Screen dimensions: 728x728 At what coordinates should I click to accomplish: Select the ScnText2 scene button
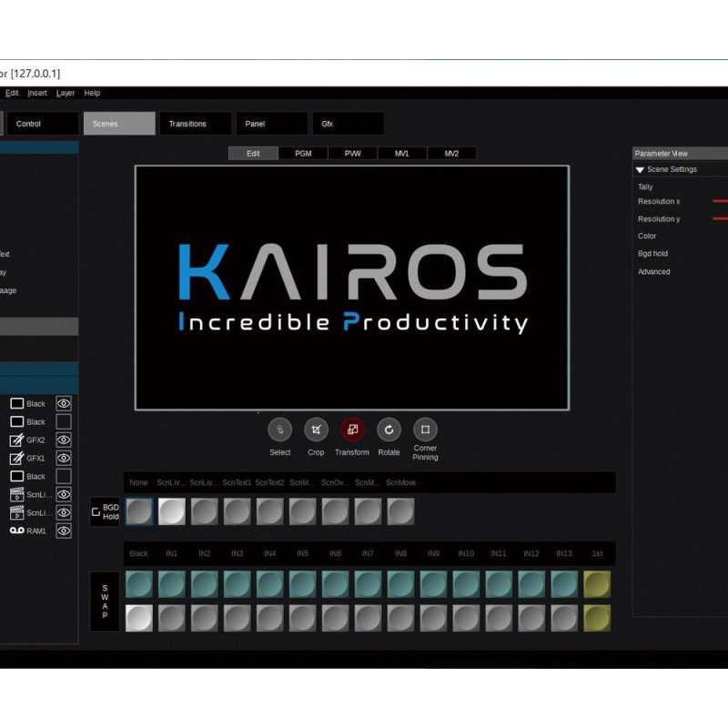pos(269,511)
